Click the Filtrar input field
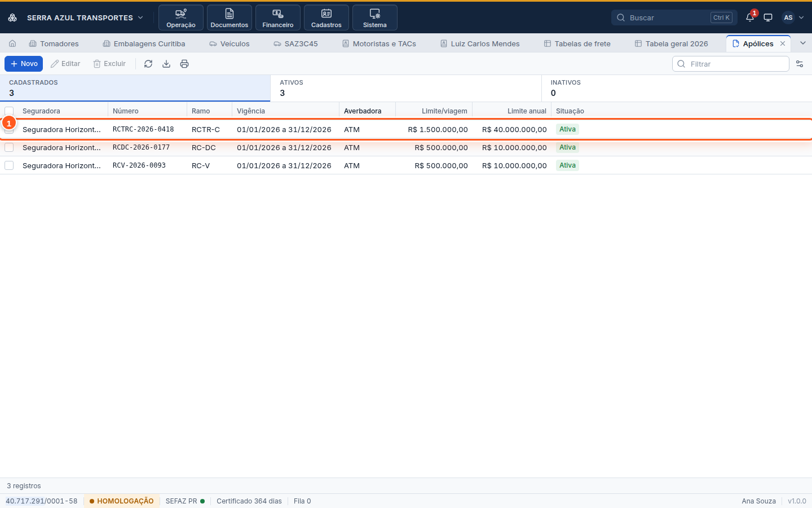The height and width of the screenshot is (508, 812). point(731,64)
